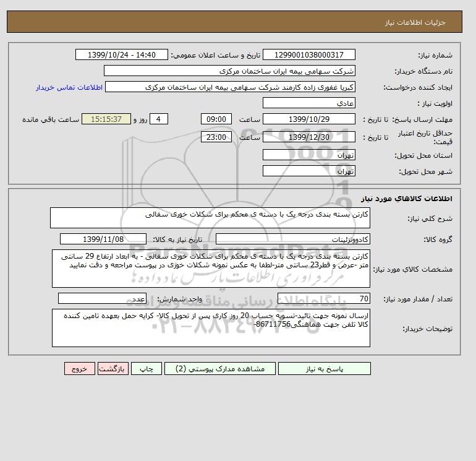
Task: Select the need number field 1299001038000317
Action: (x=308, y=54)
